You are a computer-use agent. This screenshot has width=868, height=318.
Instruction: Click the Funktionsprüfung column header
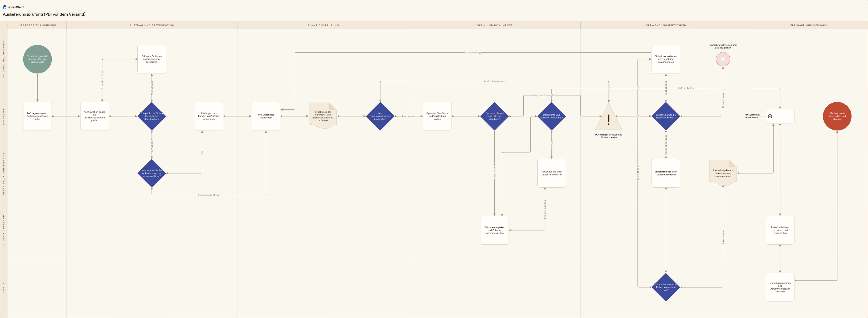coord(323,25)
